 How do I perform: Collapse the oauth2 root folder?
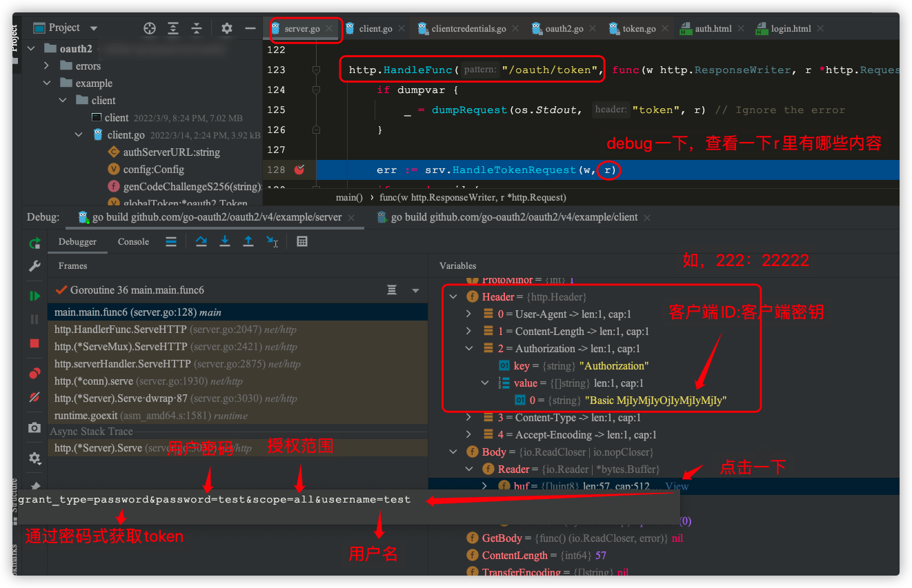click(x=31, y=48)
